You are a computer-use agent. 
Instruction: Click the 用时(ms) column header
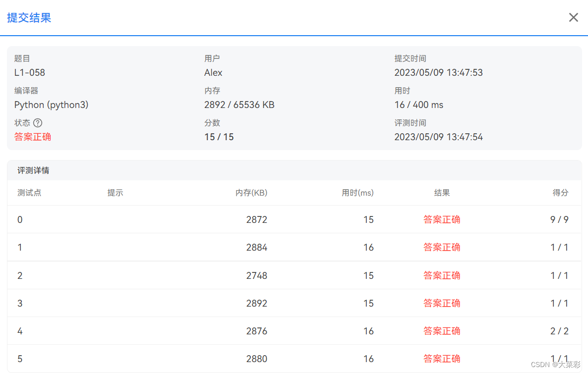(x=357, y=193)
